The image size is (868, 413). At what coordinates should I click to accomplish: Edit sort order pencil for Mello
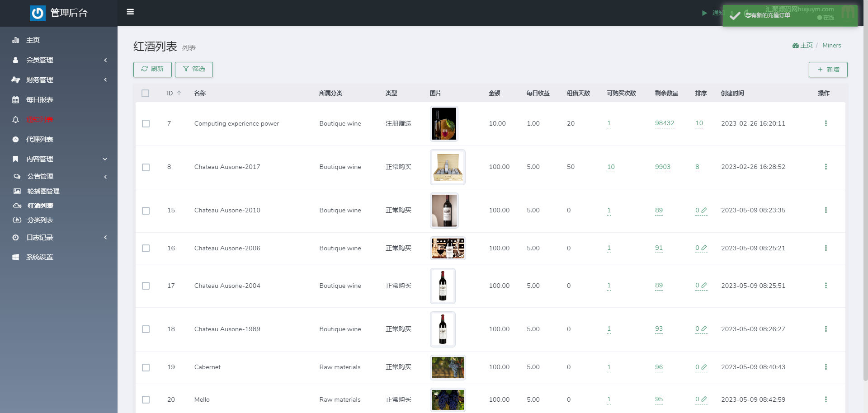click(704, 399)
